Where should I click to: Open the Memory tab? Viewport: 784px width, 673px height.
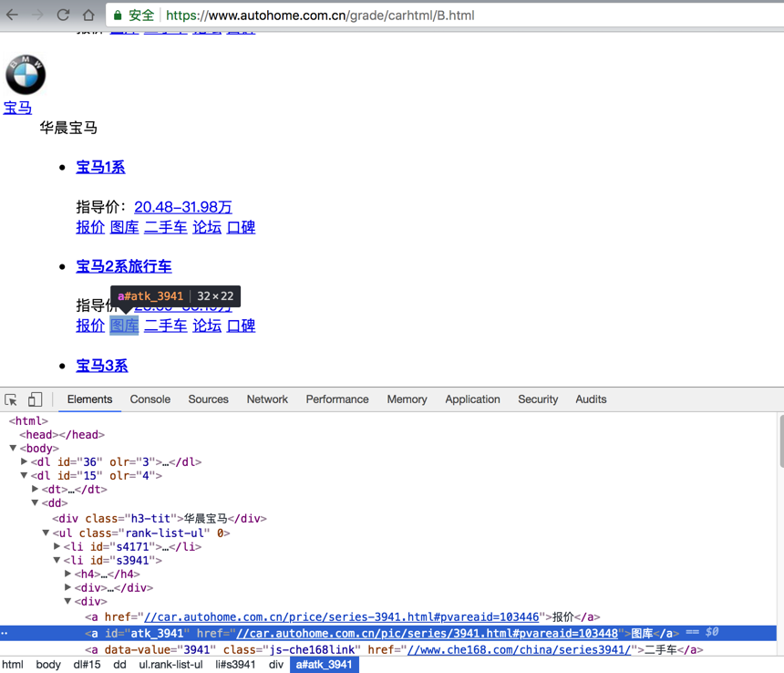(x=407, y=399)
